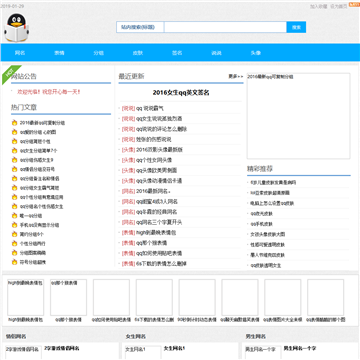Open hot article 手机qq没有显示分组
This screenshot has height=360, width=360.
coord(39,225)
